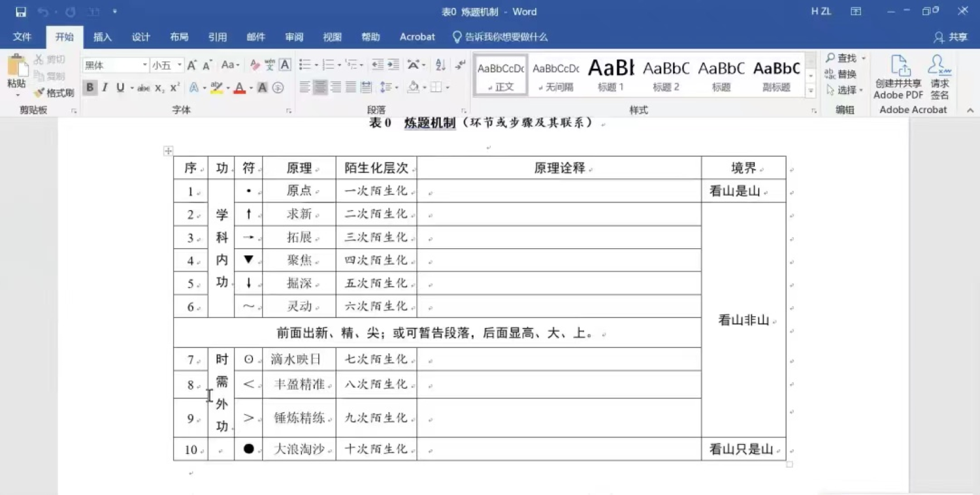Image resolution: width=980 pixels, height=495 pixels.
Task: Open the font size dropdown (小五)
Action: 167,65
